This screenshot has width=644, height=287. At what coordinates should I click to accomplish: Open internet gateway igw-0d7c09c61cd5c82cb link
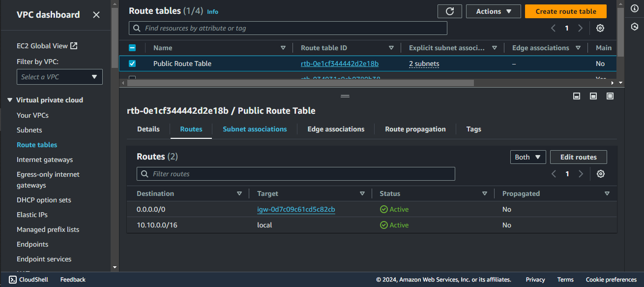296,209
